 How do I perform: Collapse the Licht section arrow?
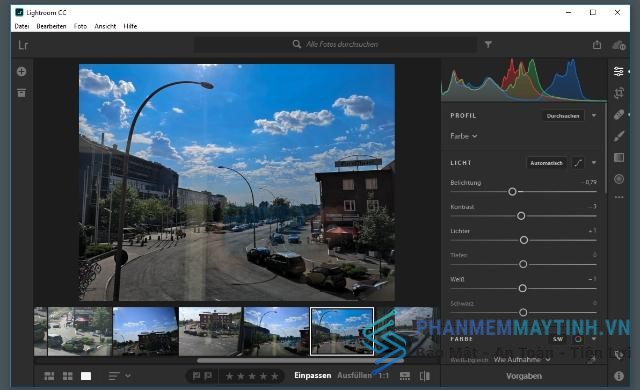[x=594, y=163]
